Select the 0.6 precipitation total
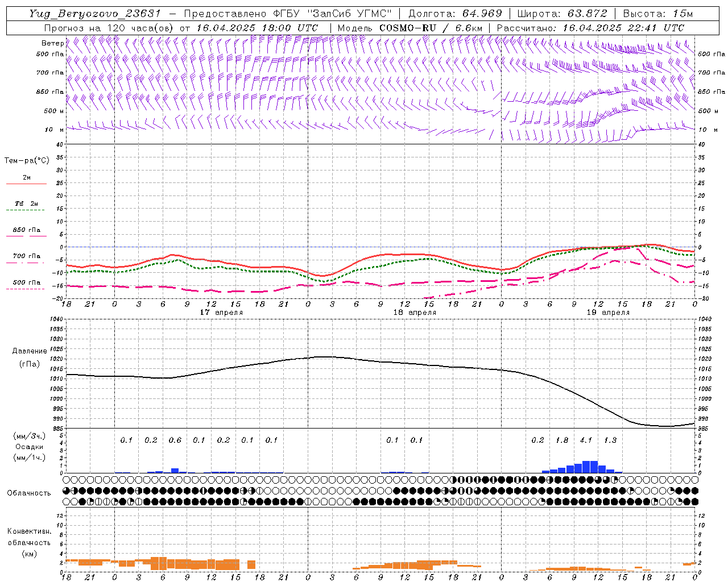Viewport: 728px width, 582px height. point(175,440)
